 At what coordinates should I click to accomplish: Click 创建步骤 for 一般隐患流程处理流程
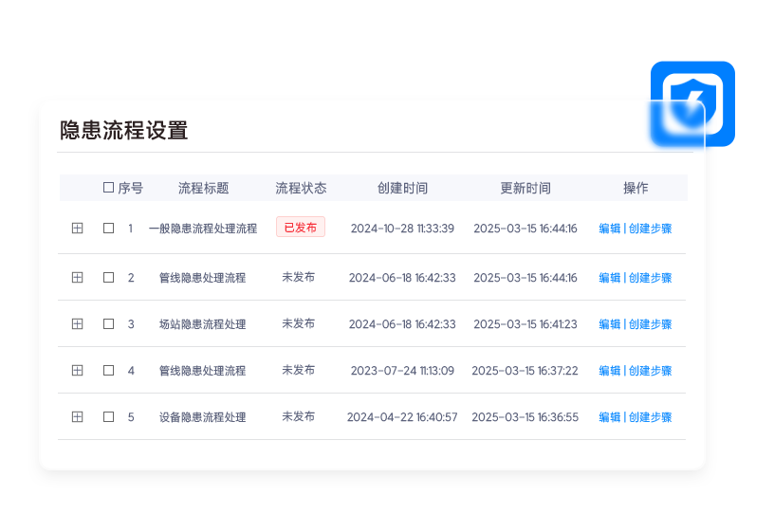click(x=650, y=229)
